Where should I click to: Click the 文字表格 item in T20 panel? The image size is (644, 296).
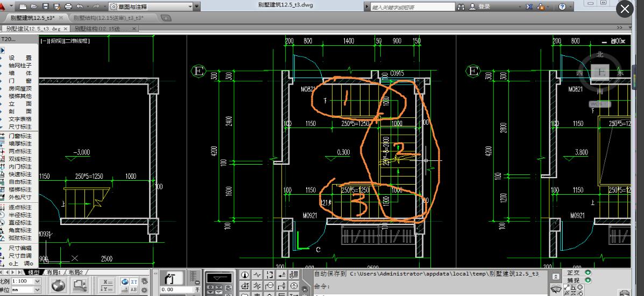[20, 119]
